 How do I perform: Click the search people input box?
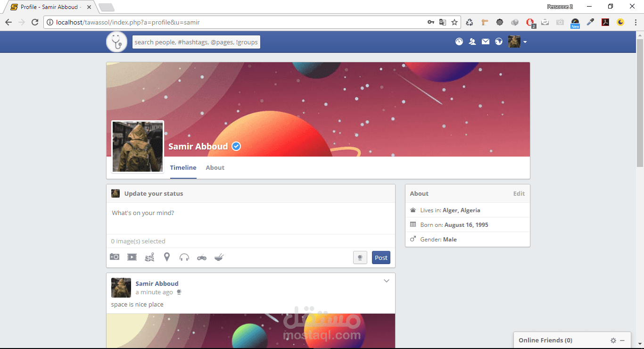coord(196,42)
